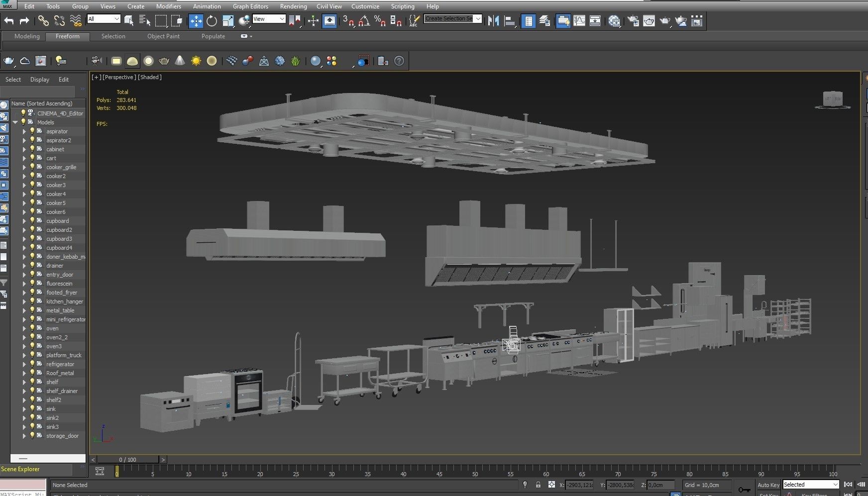This screenshot has width=868, height=496.
Task: Expand the aspirator tree item
Action: click(x=24, y=131)
